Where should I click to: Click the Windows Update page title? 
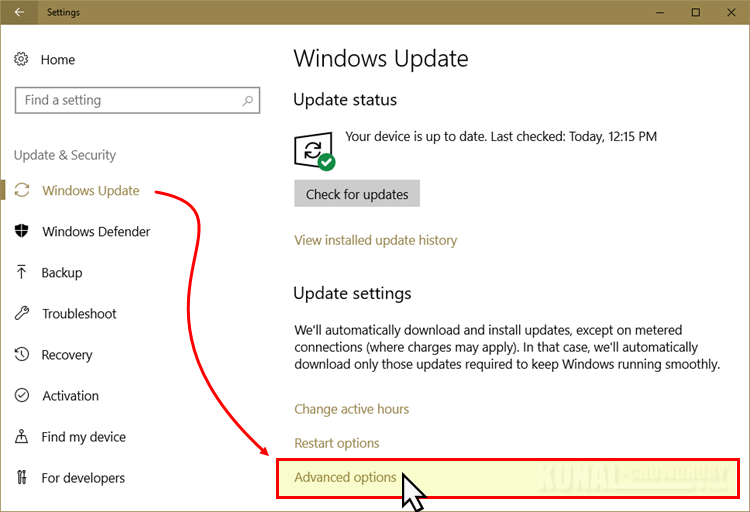(381, 59)
